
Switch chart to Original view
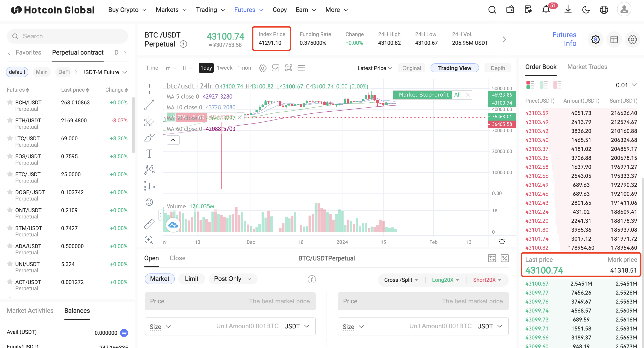pos(411,68)
